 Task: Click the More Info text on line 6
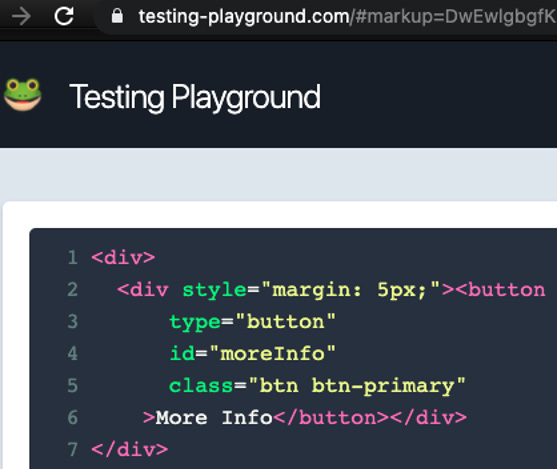[x=214, y=418]
